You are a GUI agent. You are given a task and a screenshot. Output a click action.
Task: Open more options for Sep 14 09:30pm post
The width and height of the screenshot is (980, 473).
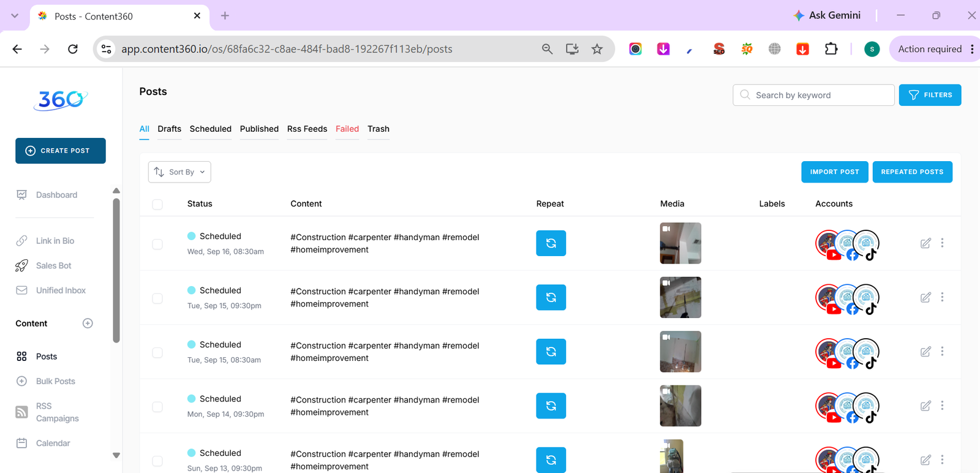(942, 406)
